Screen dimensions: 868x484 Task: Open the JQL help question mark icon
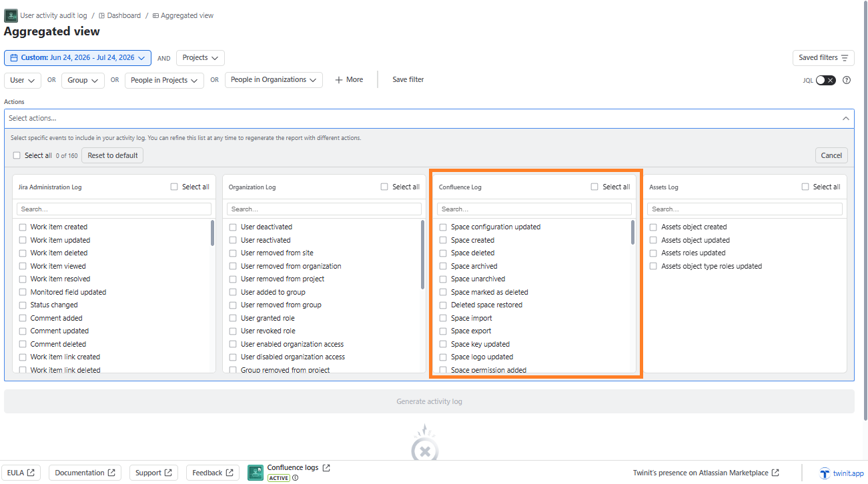(847, 80)
